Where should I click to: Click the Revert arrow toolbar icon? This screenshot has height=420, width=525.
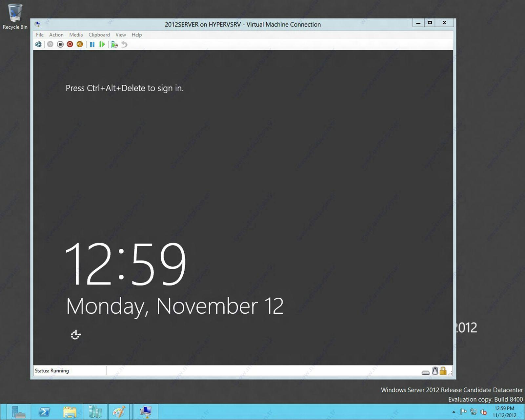(124, 44)
